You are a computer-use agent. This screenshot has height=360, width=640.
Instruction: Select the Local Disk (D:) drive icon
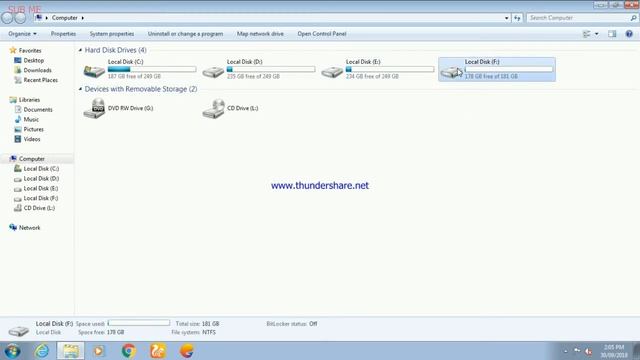click(213, 72)
